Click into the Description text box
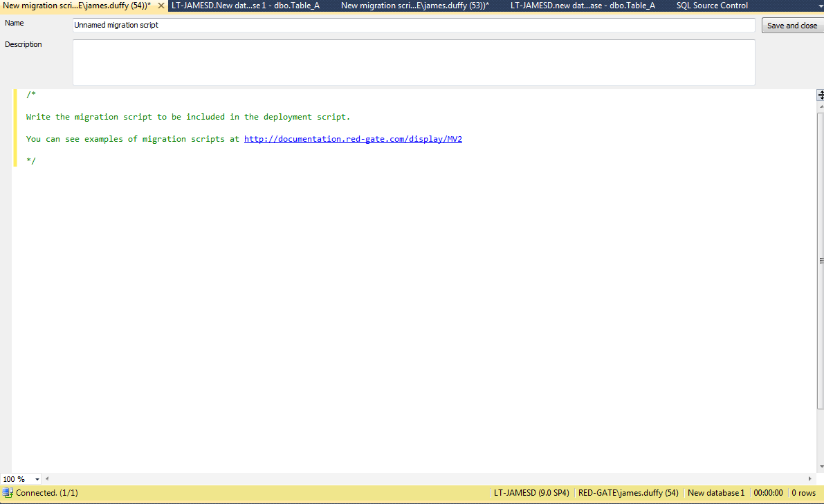The width and height of the screenshot is (824, 504). [x=413, y=62]
